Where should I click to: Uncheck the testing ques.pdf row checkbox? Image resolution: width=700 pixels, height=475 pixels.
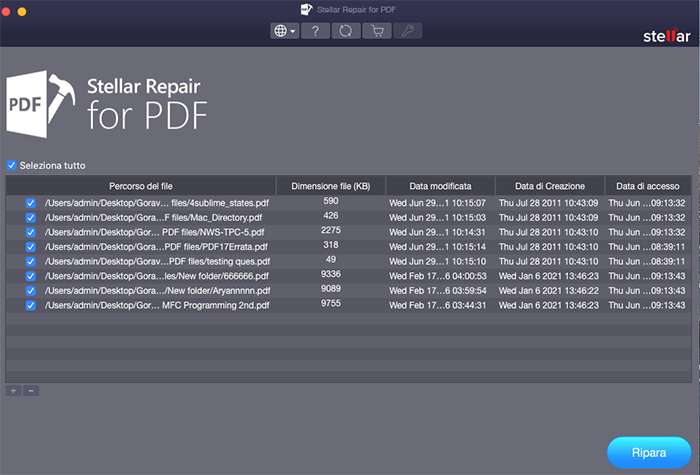click(30, 262)
